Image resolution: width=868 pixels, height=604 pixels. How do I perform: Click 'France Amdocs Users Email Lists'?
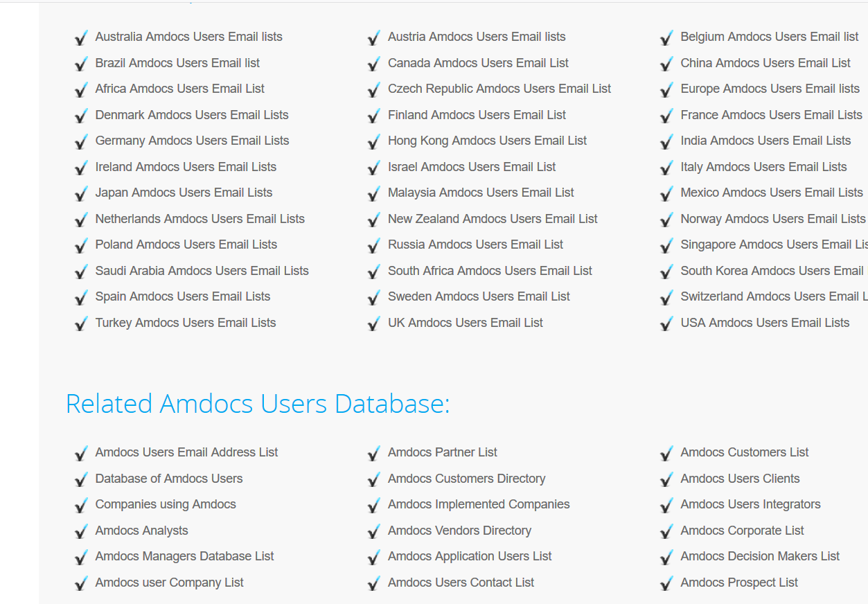(772, 115)
